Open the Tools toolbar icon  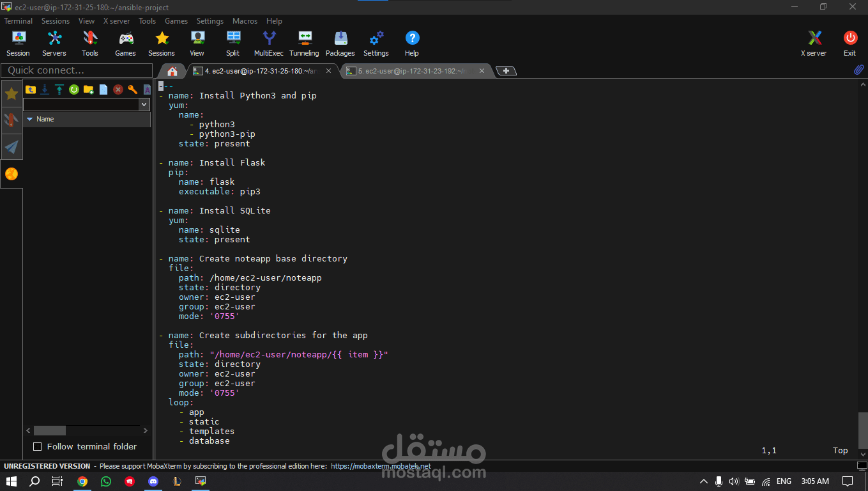pos(90,43)
